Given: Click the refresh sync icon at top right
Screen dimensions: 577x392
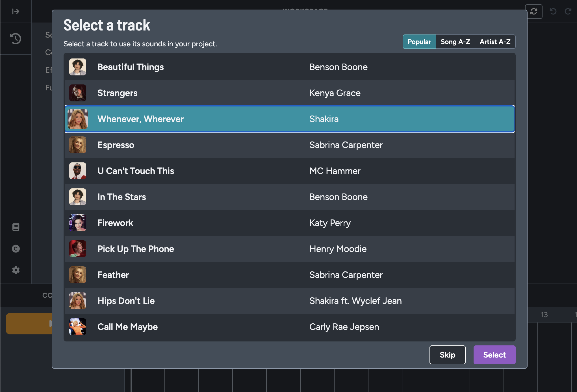Looking at the screenshot, I should click(534, 11).
